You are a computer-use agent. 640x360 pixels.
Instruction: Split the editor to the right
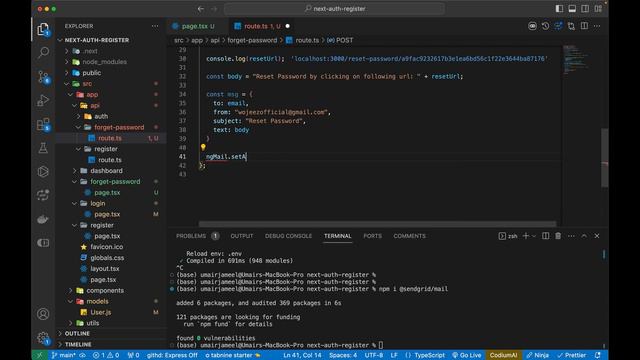(x=584, y=26)
